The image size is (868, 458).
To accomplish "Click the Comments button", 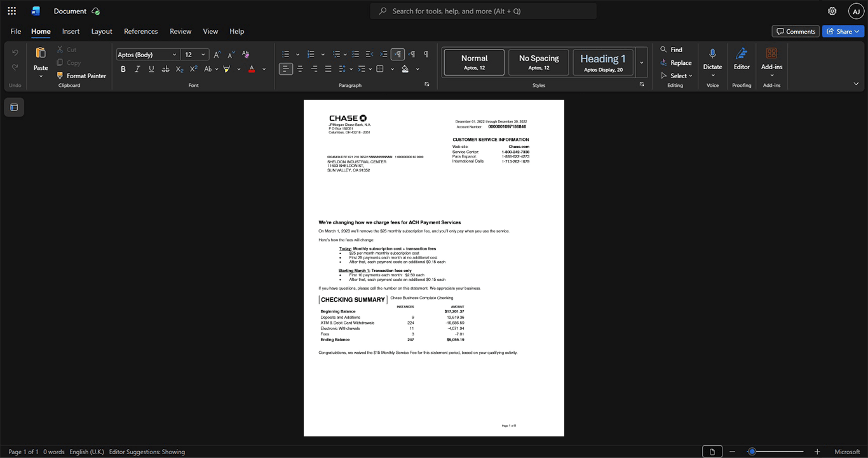I will (796, 31).
